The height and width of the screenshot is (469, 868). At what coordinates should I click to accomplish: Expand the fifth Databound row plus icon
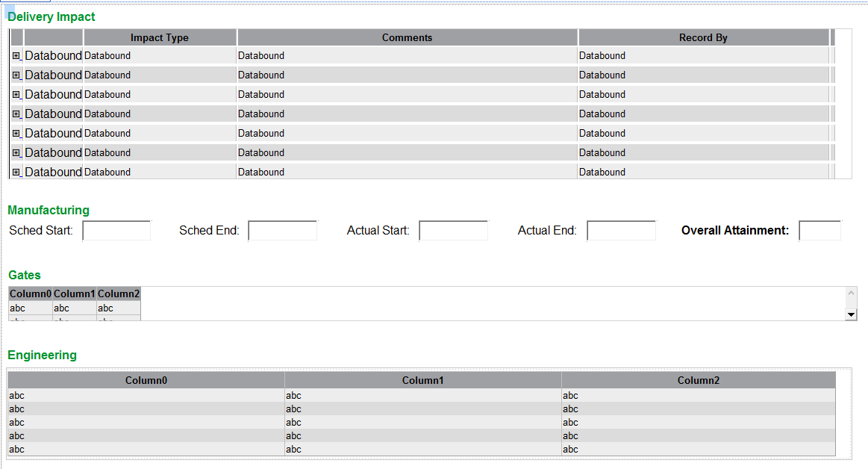click(x=16, y=134)
